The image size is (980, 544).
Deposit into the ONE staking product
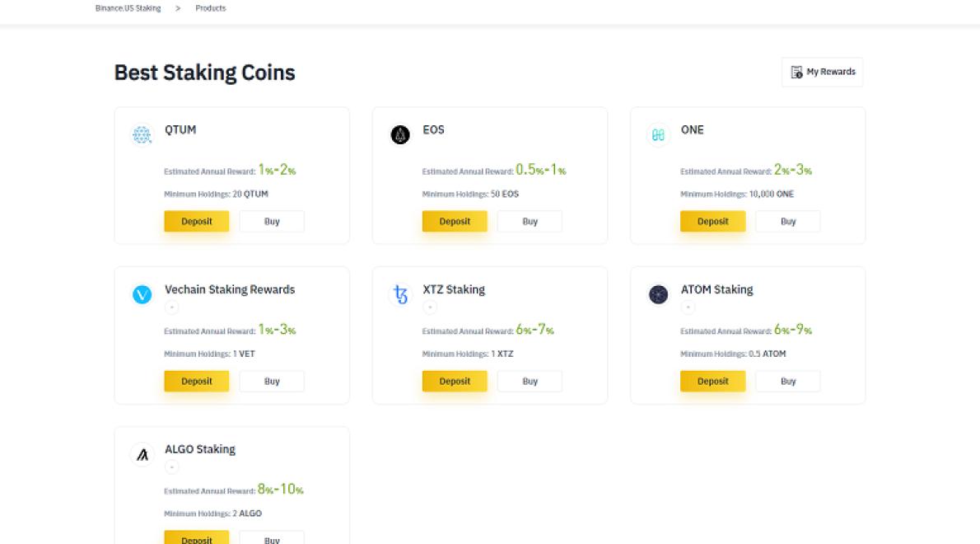[x=712, y=221]
